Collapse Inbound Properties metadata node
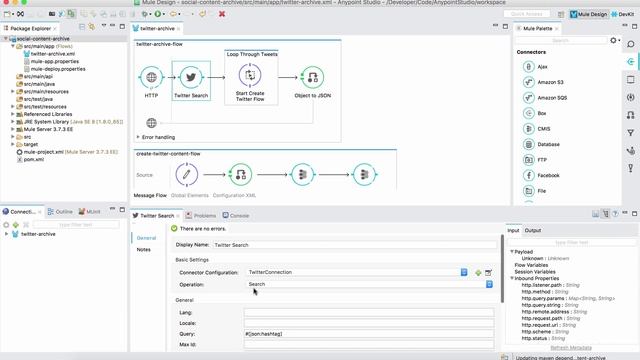Image resolution: width=640 pixels, height=360 pixels. point(512,278)
